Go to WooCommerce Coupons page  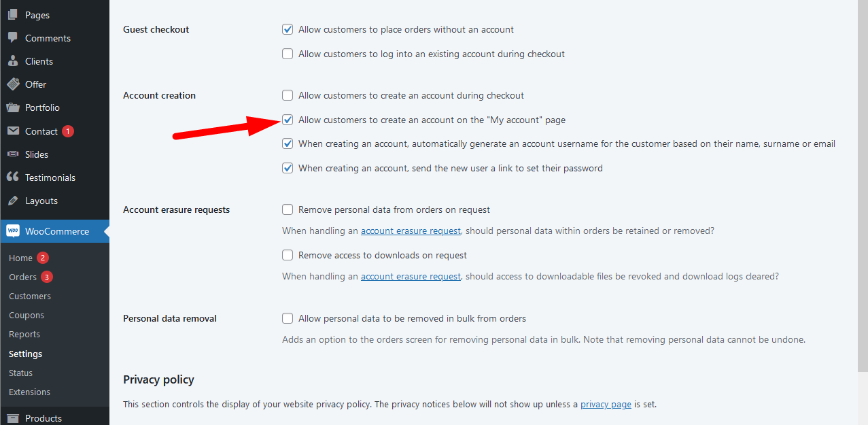[27, 315]
